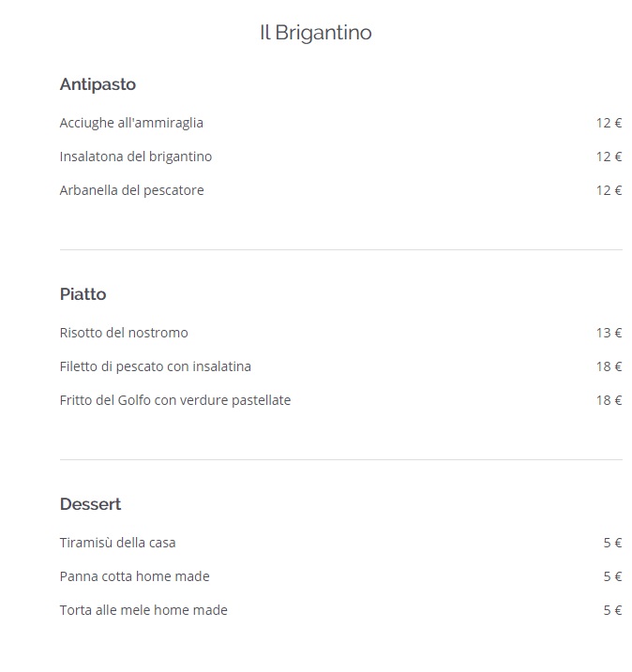
Task: Click the price of Arbanella del pescatore
Action: pyautogui.click(x=609, y=190)
